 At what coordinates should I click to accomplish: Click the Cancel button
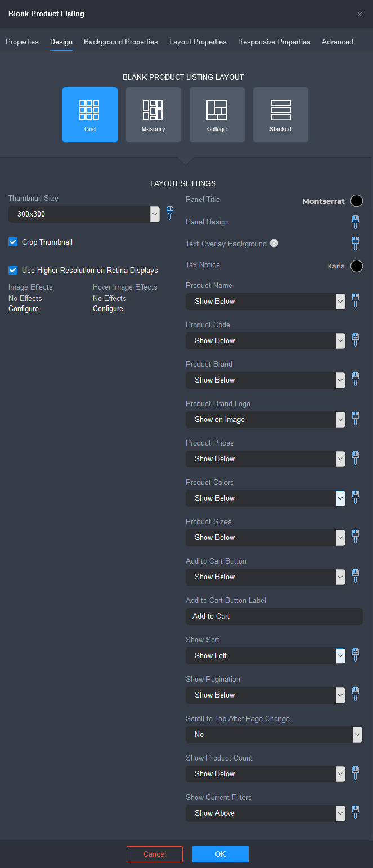155,854
